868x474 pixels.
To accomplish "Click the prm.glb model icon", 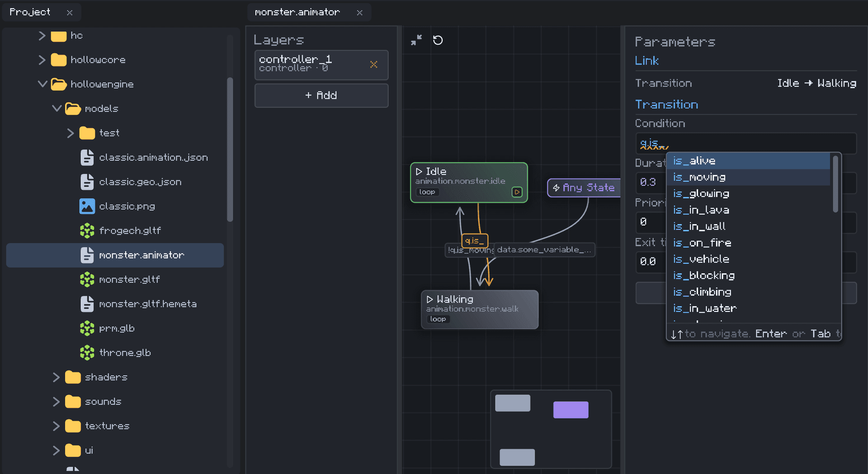I will pyautogui.click(x=87, y=329).
